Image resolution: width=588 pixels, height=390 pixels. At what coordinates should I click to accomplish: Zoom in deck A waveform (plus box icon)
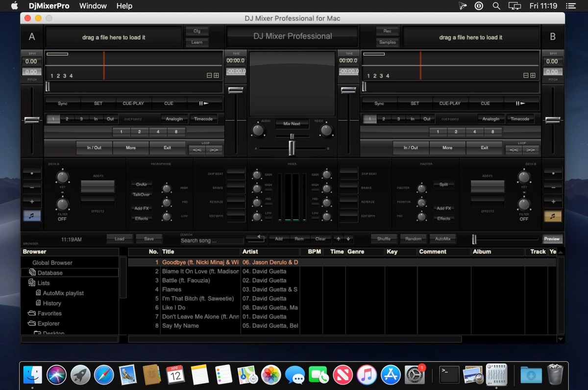click(216, 76)
